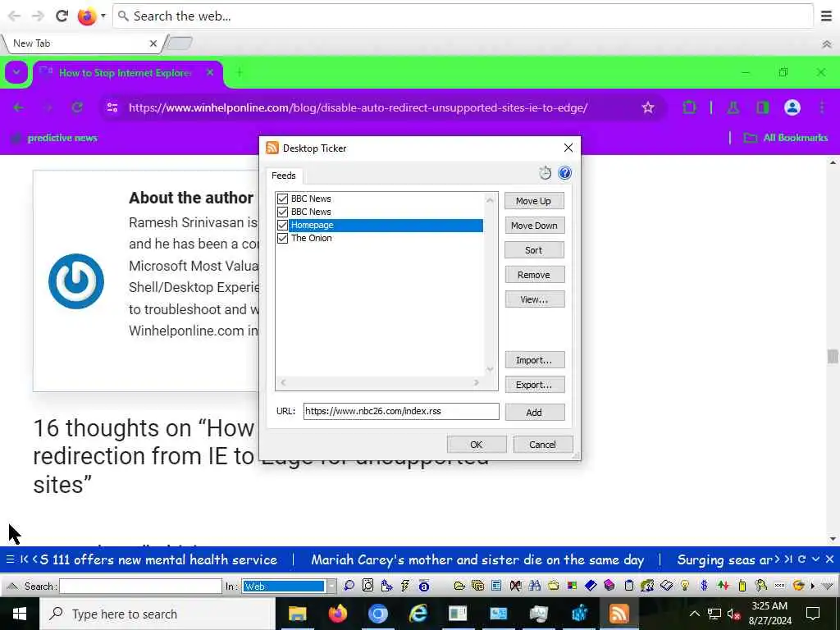Click Move Up button
The height and width of the screenshot is (630, 840).
click(x=534, y=201)
